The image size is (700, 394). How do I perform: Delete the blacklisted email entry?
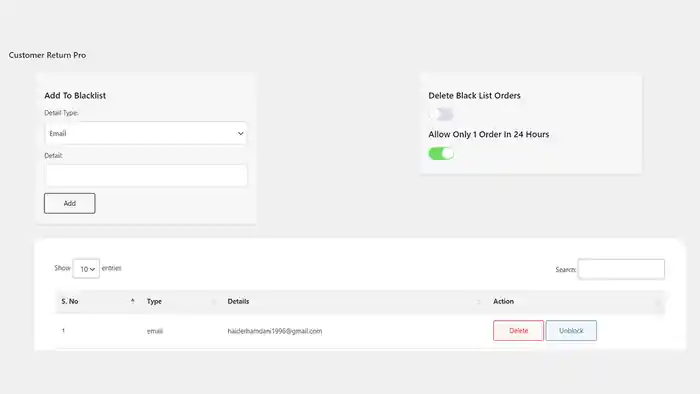point(518,331)
